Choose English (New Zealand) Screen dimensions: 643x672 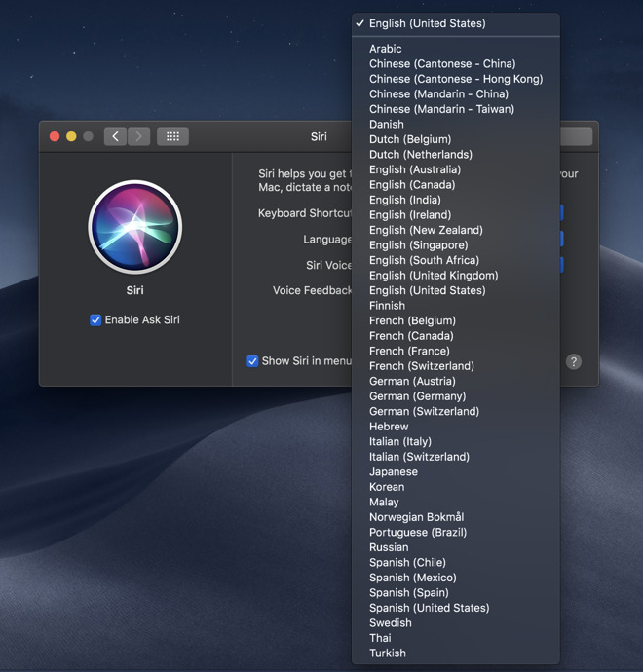coord(456,230)
